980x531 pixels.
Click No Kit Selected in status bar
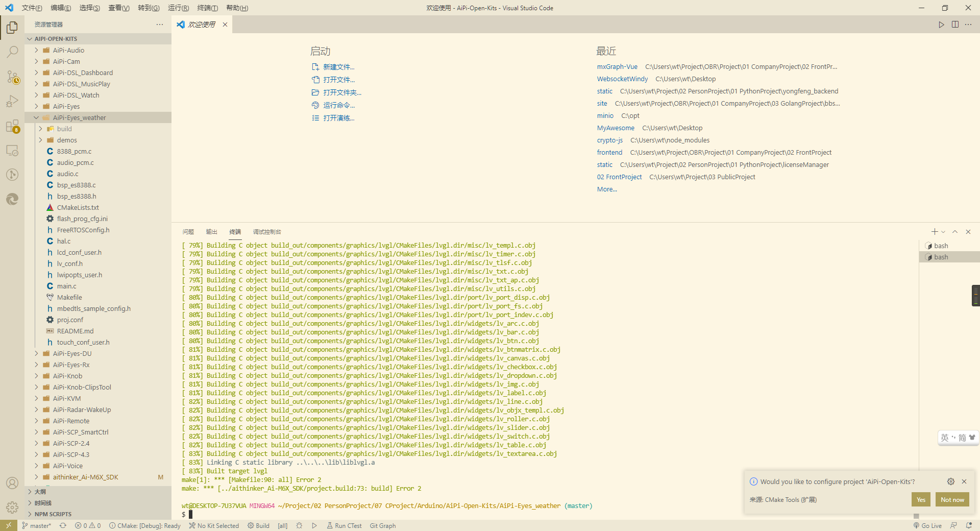pos(214,525)
